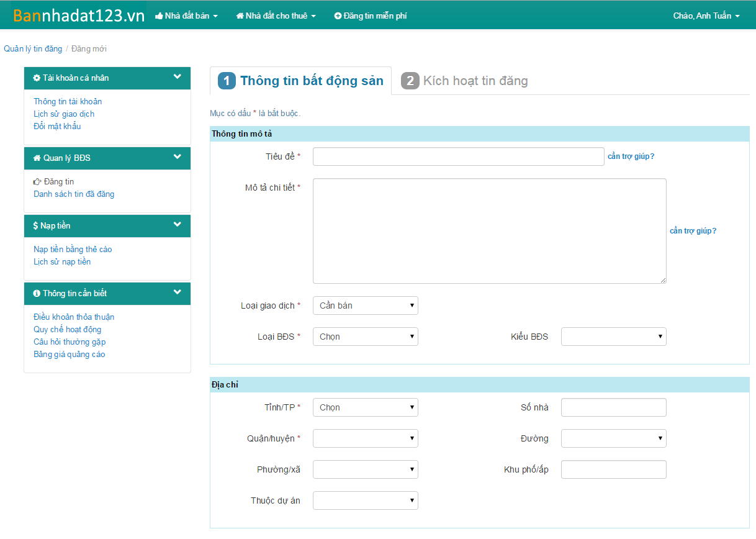Open the Chào, Anh Tuấn user dropdown
756x539 pixels.
[x=706, y=16]
